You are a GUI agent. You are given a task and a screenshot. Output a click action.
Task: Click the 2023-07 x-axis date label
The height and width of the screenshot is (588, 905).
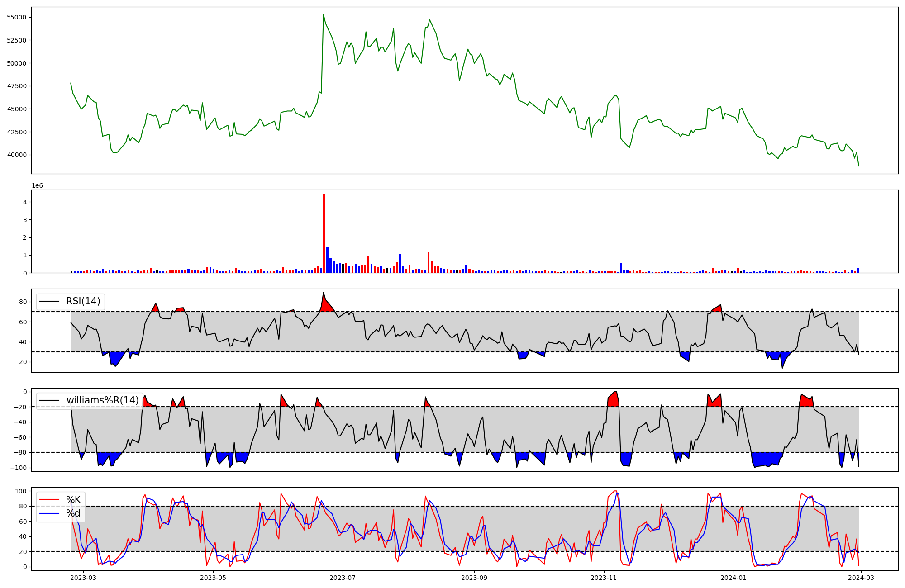click(343, 577)
